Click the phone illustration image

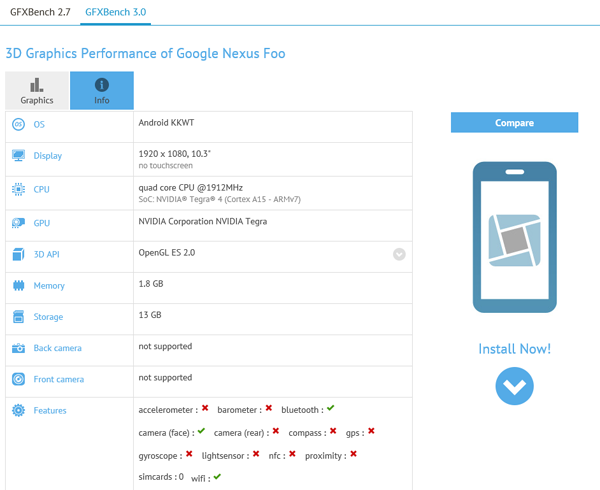tap(514, 237)
